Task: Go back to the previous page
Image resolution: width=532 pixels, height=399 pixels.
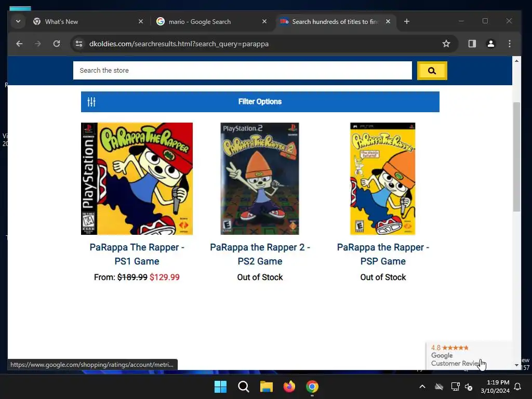Action: [19, 44]
